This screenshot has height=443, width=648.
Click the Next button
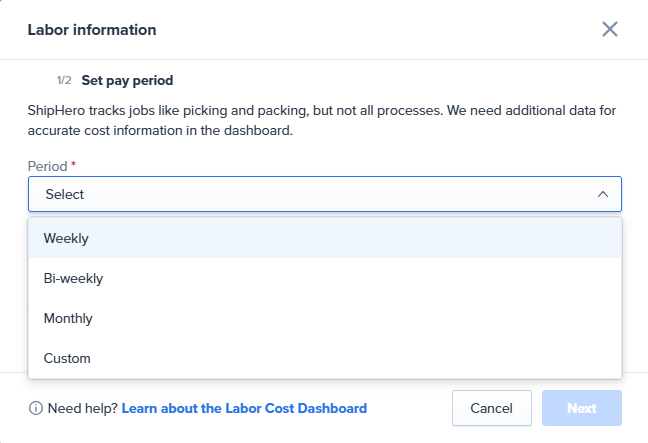(581, 408)
